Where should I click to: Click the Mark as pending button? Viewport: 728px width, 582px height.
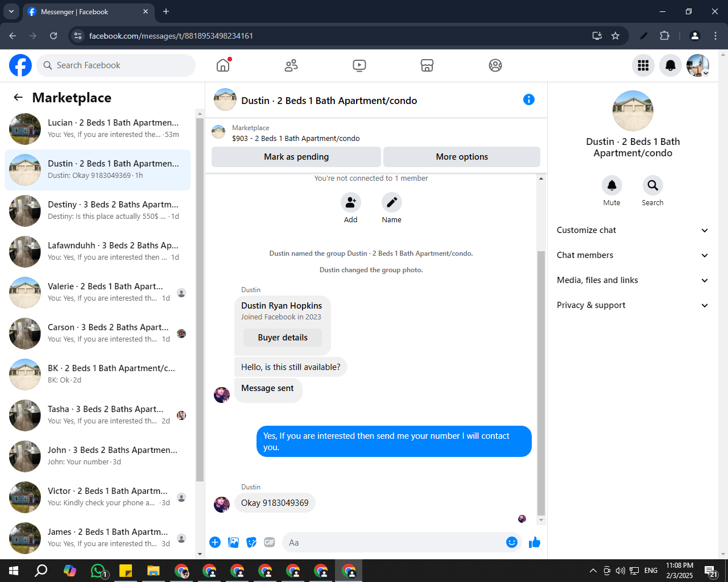296,157
